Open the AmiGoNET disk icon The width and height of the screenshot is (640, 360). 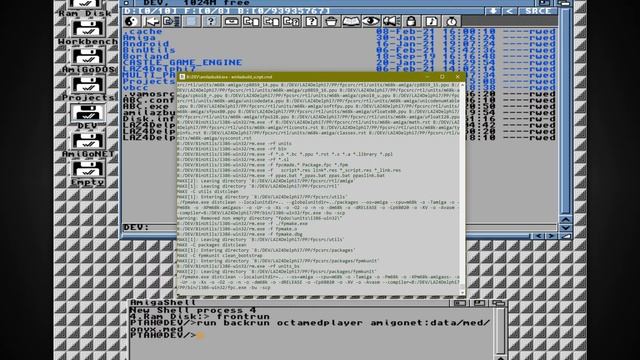tap(87, 144)
